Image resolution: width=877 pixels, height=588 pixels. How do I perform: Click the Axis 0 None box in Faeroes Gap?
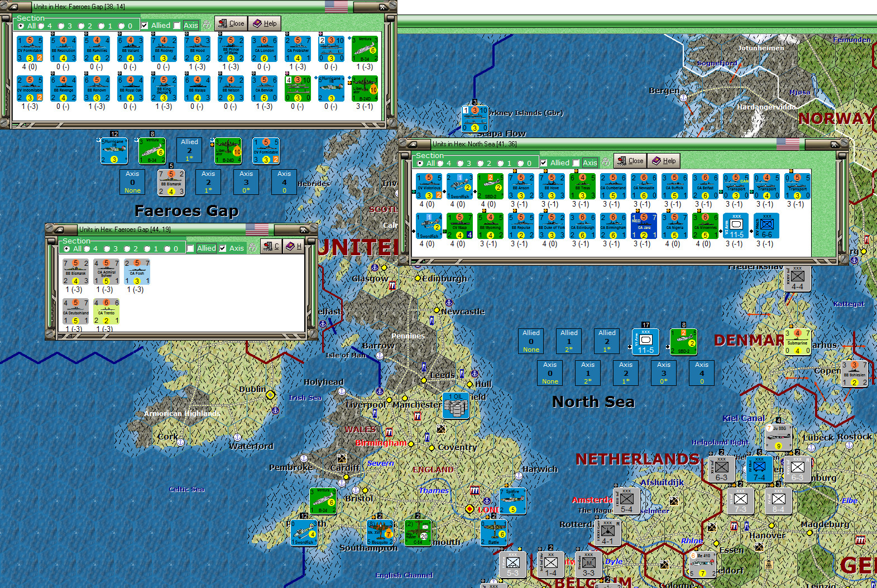tap(132, 182)
